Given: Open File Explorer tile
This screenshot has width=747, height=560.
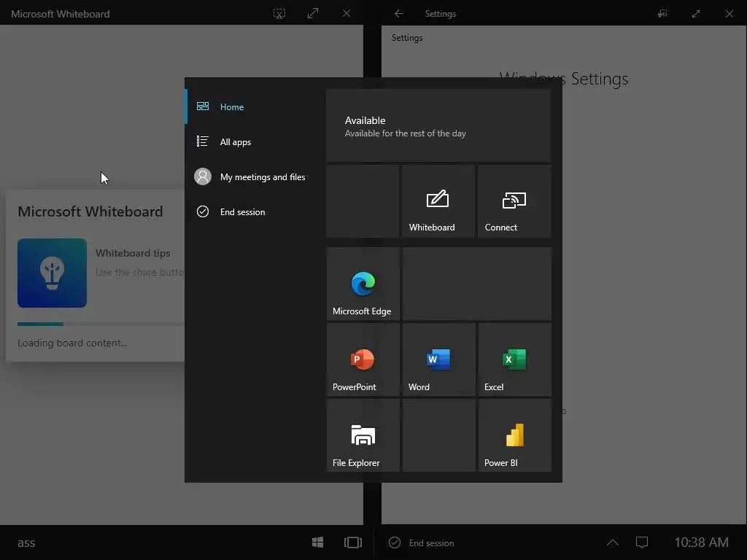Looking at the screenshot, I should click(x=363, y=435).
